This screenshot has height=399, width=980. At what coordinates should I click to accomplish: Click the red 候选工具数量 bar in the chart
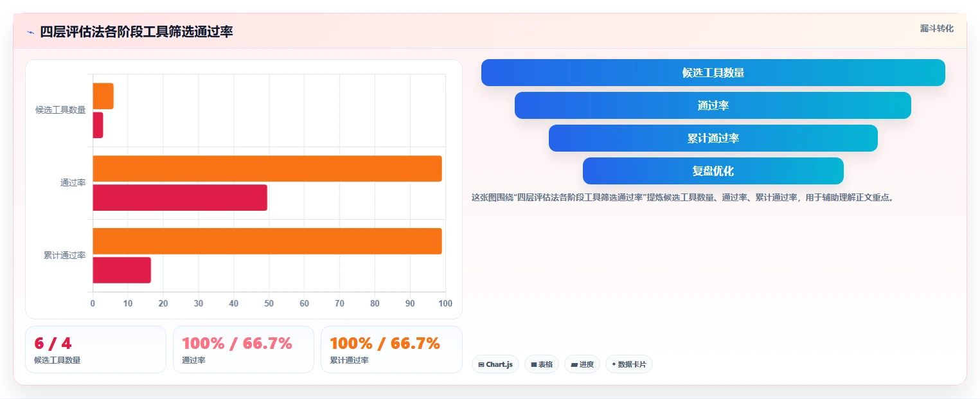(x=98, y=125)
